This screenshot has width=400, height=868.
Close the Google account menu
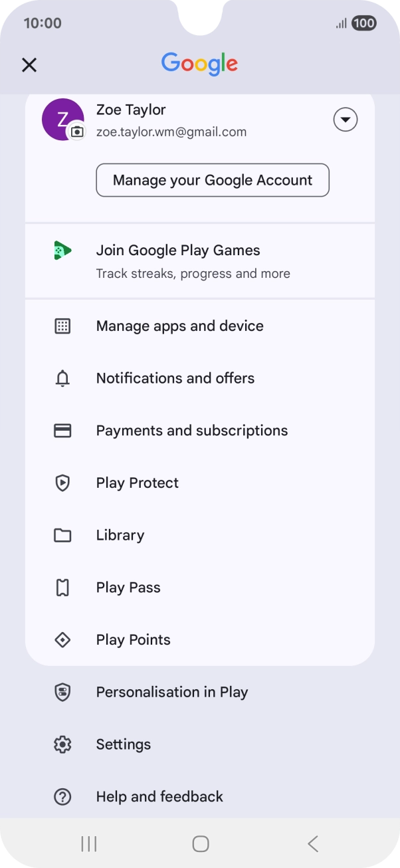point(29,64)
